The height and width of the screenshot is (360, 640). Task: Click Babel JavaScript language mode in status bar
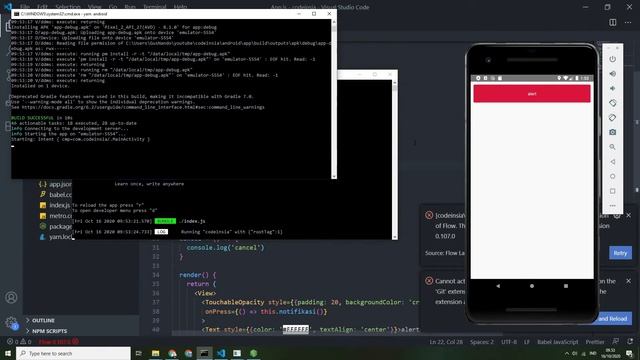tap(557, 342)
